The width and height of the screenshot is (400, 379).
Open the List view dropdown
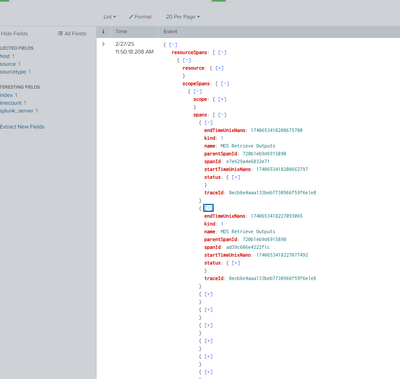point(109,17)
